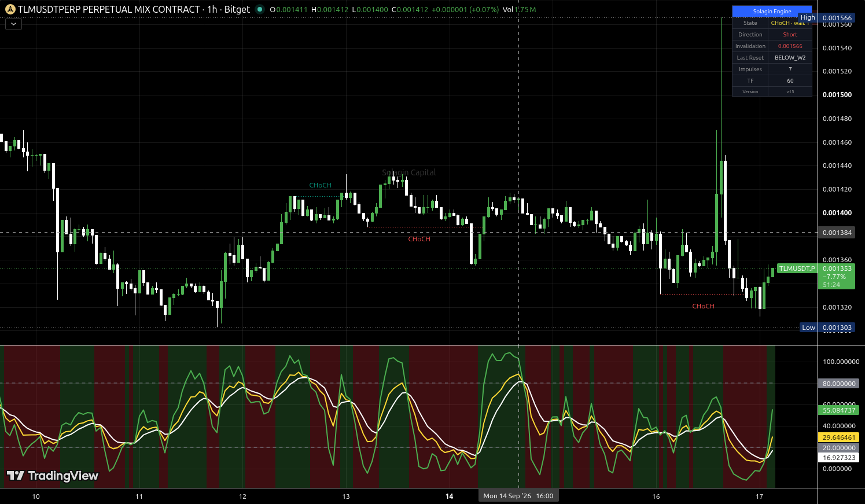Select the 29.646461 yellow oscillator value

[x=838, y=437]
